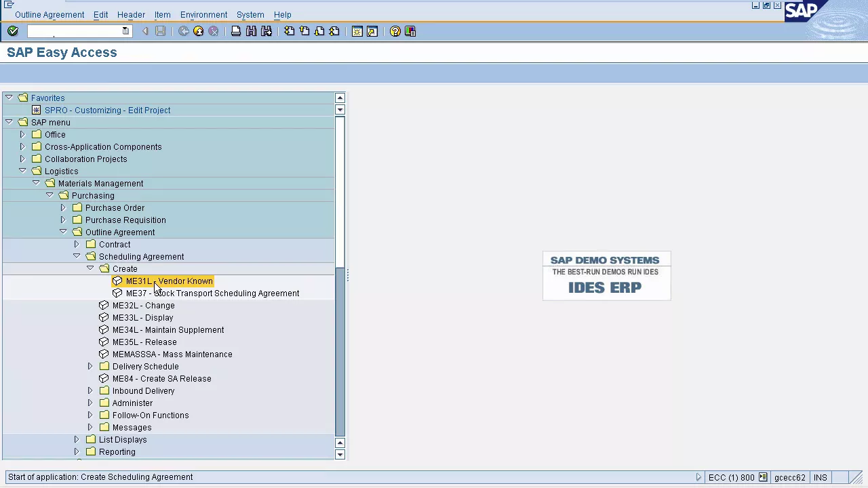The height and width of the screenshot is (488, 868).
Task: Collapse the Logistics node
Action: [22, 171]
